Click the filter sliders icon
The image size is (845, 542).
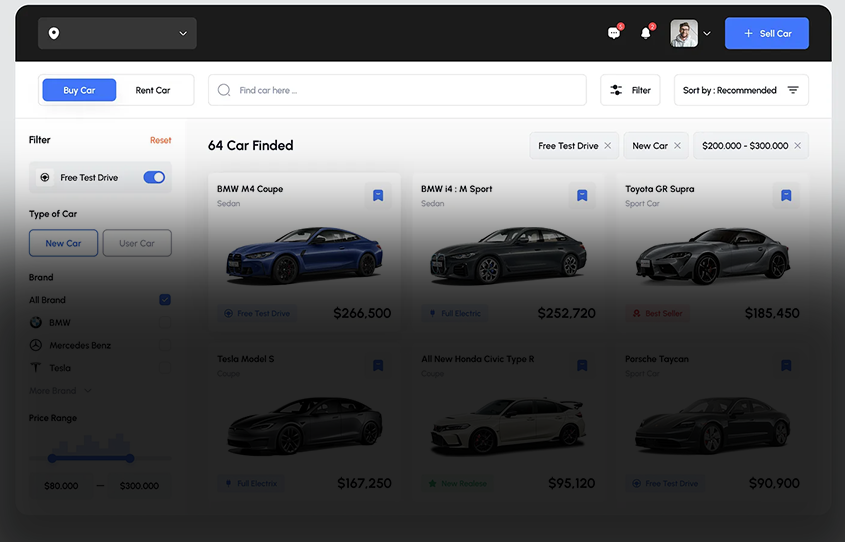pos(616,90)
